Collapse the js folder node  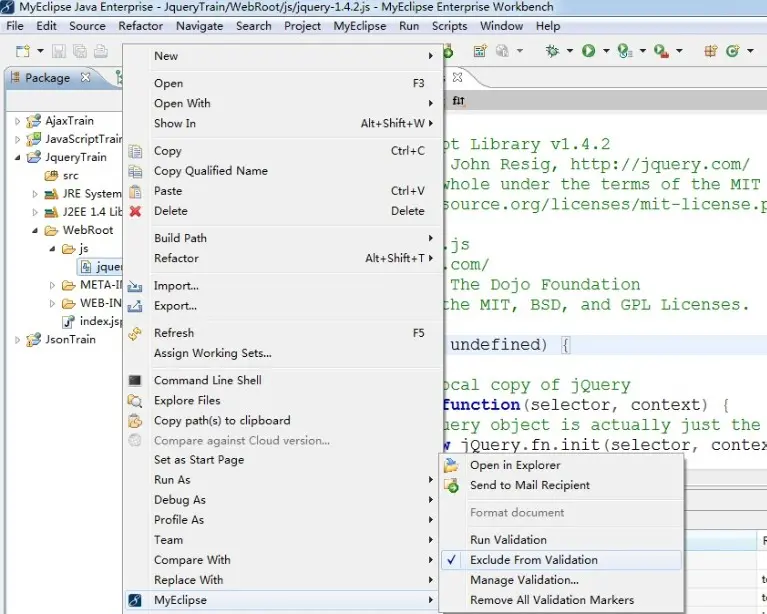[x=52, y=249]
